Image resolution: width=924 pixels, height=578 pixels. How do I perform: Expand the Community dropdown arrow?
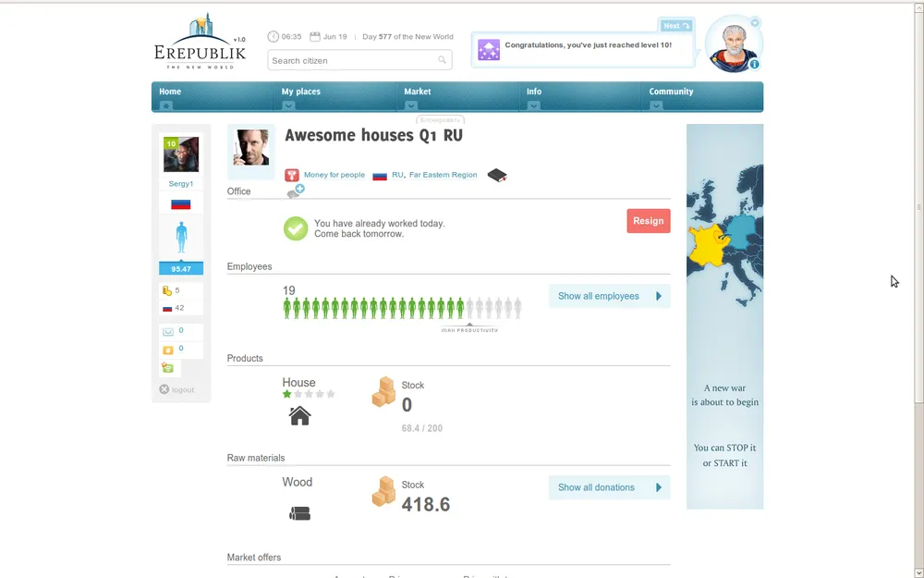pos(656,105)
